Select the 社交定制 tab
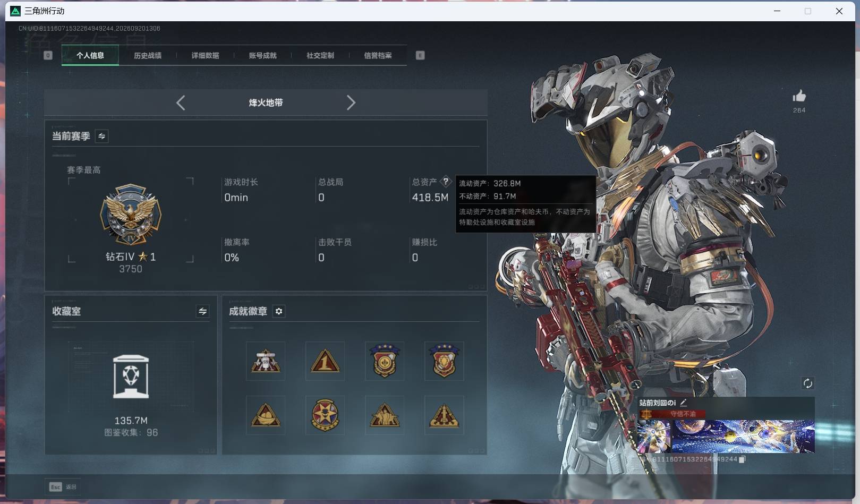Image resolution: width=860 pixels, height=504 pixels. [x=320, y=55]
